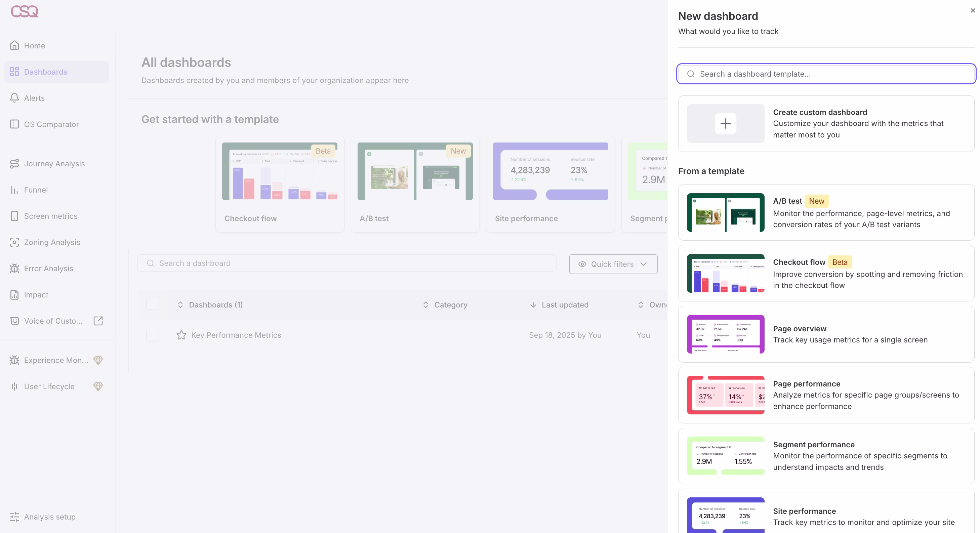Check the select-all dashboards checkbox
This screenshot has width=980, height=533.
coord(153,304)
